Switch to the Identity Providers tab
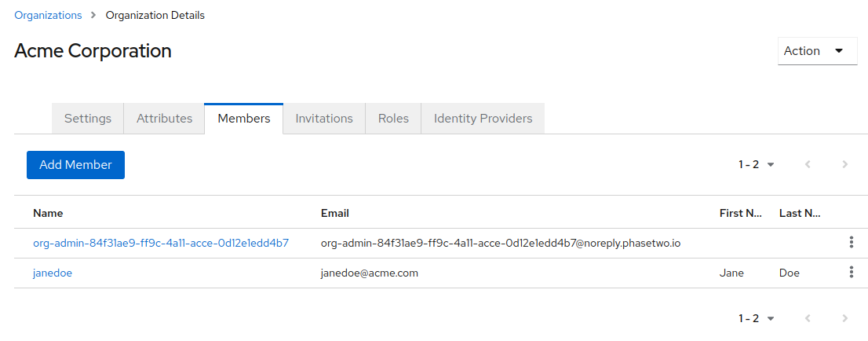The image size is (868, 341). point(483,118)
